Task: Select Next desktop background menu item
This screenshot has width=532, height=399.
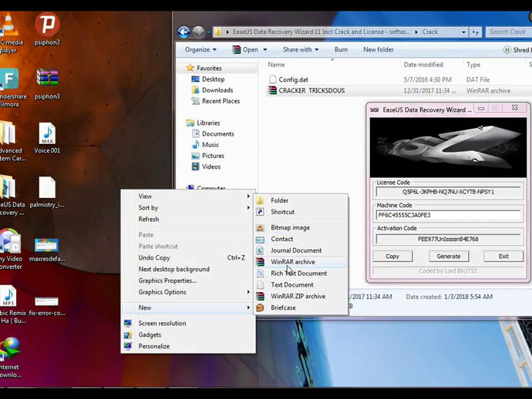Action: click(188, 269)
